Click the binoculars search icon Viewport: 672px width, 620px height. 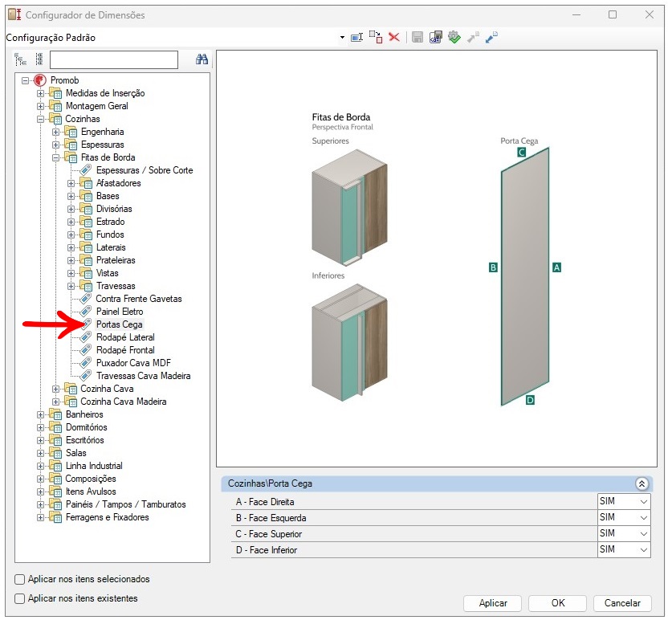tap(202, 59)
